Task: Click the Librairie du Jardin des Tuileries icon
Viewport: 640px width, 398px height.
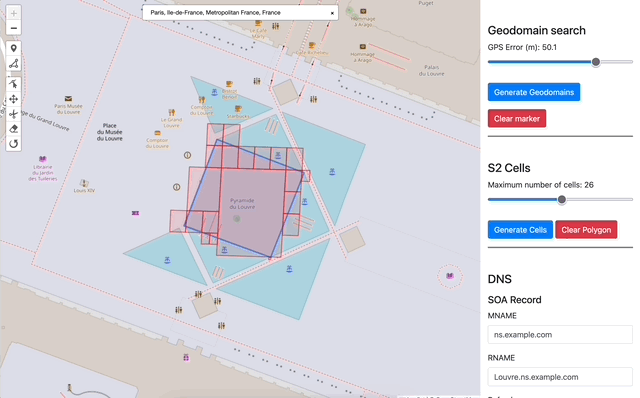Action: (42, 159)
